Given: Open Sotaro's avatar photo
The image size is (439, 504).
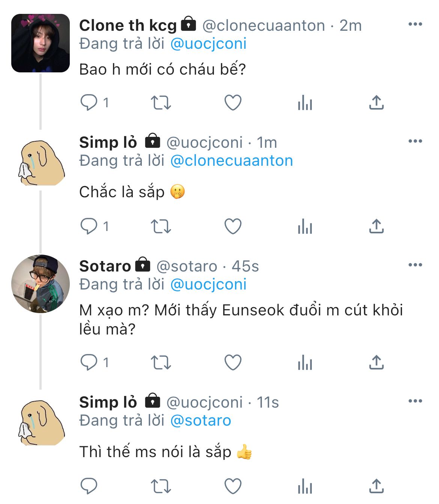Looking at the screenshot, I should [x=41, y=284].
